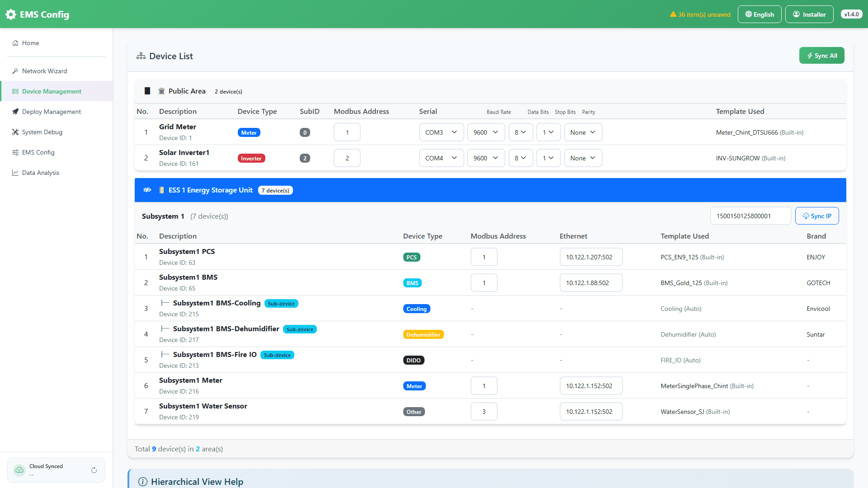Click the unsaved items warning icon
Screen dimensions: 868x488
point(673,14)
